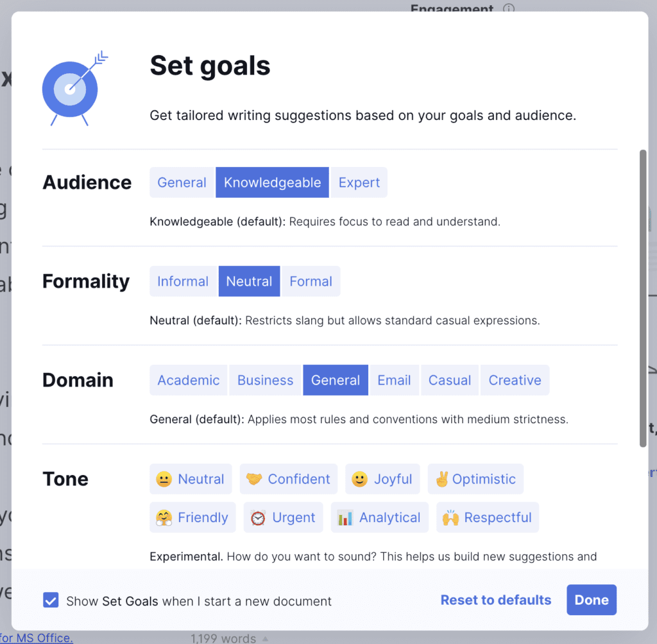The width and height of the screenshot is (657, 644).
Task: Pick the Joyful smiley tone
Action: (382, 479)
